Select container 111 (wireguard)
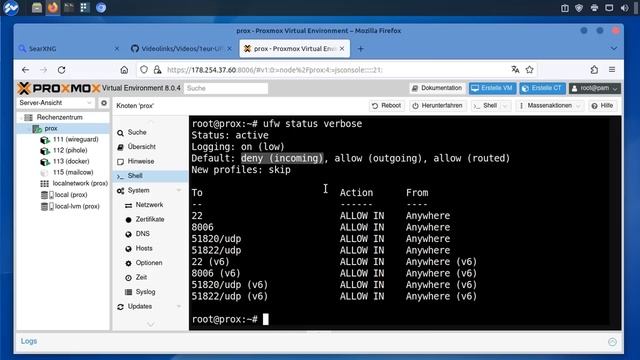This screenshot has height=360, width=640. 76,139
